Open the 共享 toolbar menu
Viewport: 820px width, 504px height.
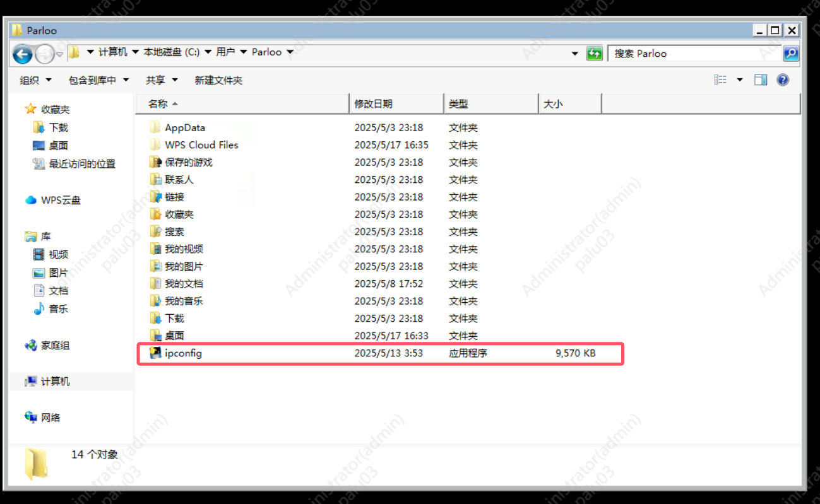pyautogui.click(x=161, y=80)
